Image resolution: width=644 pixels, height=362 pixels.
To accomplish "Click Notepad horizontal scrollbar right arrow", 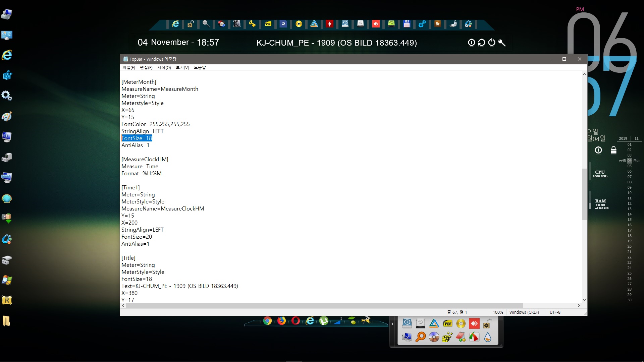I will 579,305.
